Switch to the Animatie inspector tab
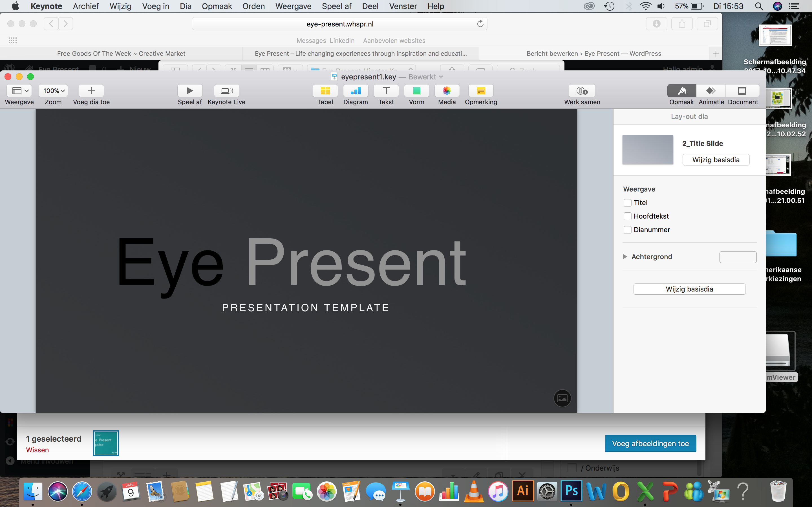 (x=711, y=90)
